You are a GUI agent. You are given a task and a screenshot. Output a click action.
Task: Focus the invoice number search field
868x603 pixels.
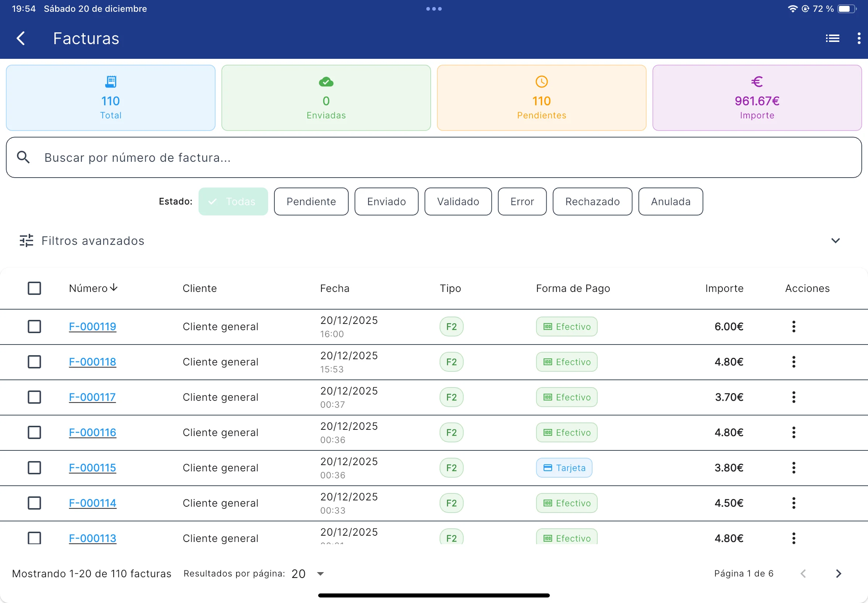coord(435,157)
